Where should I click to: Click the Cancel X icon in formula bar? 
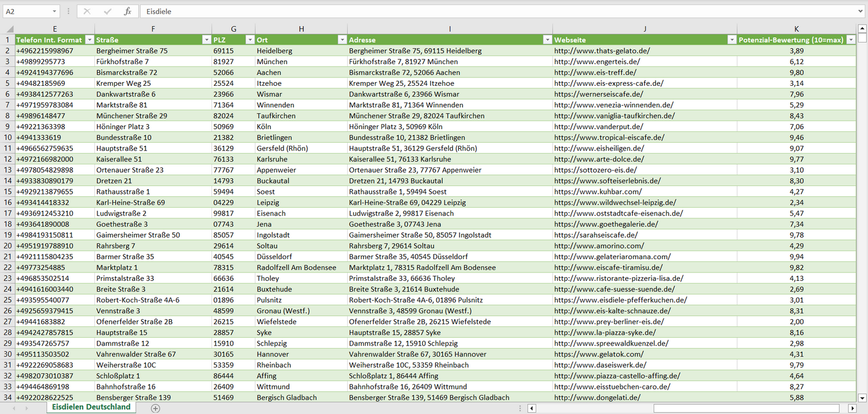pyautogui.click(x=87, y=11)
